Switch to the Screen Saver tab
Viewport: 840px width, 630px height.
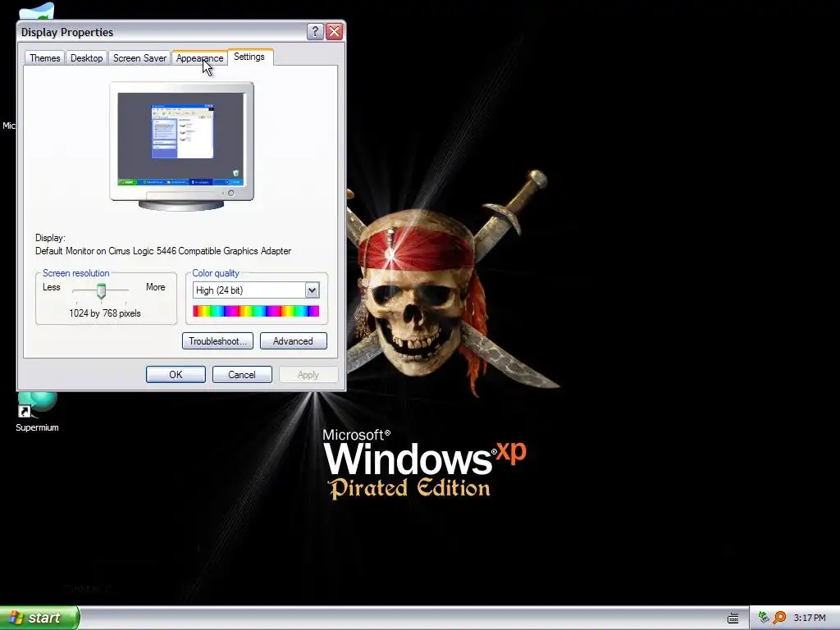tap(139, 58)
